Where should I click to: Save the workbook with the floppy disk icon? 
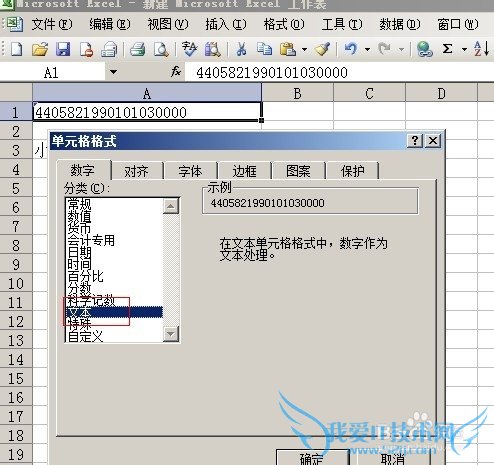pos(63,49)
